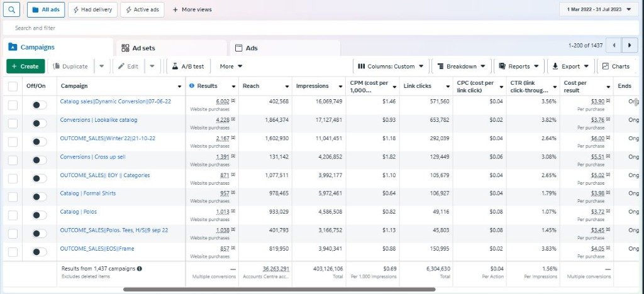Click the horizontal table scrollbar
Image resolution: width=644 pixels, height=294 pixels.
point(279,290)
